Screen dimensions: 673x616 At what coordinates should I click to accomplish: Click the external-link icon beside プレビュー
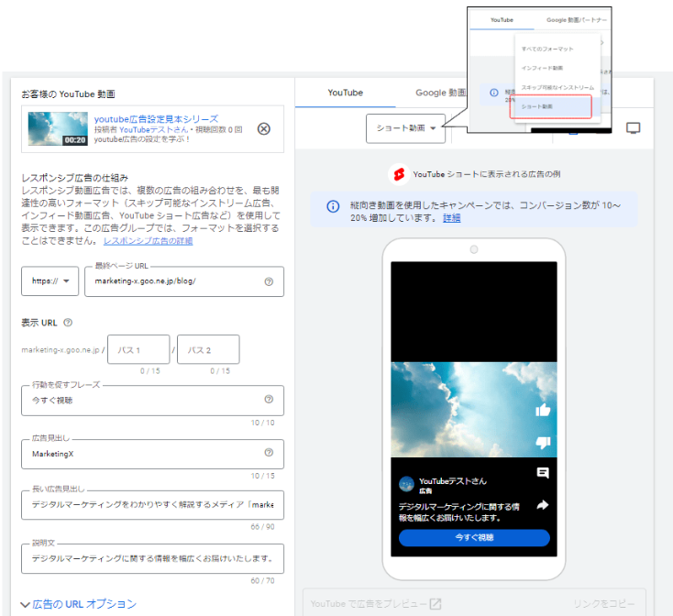pos(436,603)
